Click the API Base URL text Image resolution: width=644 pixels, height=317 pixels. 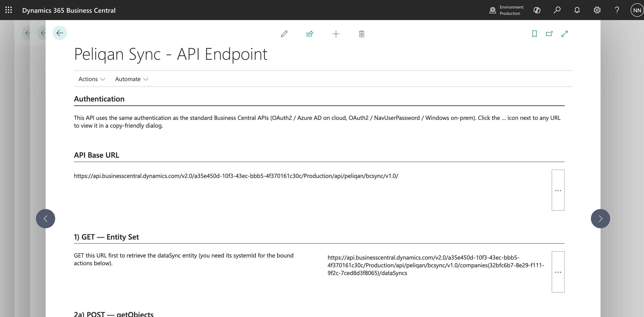coord(236,176)
